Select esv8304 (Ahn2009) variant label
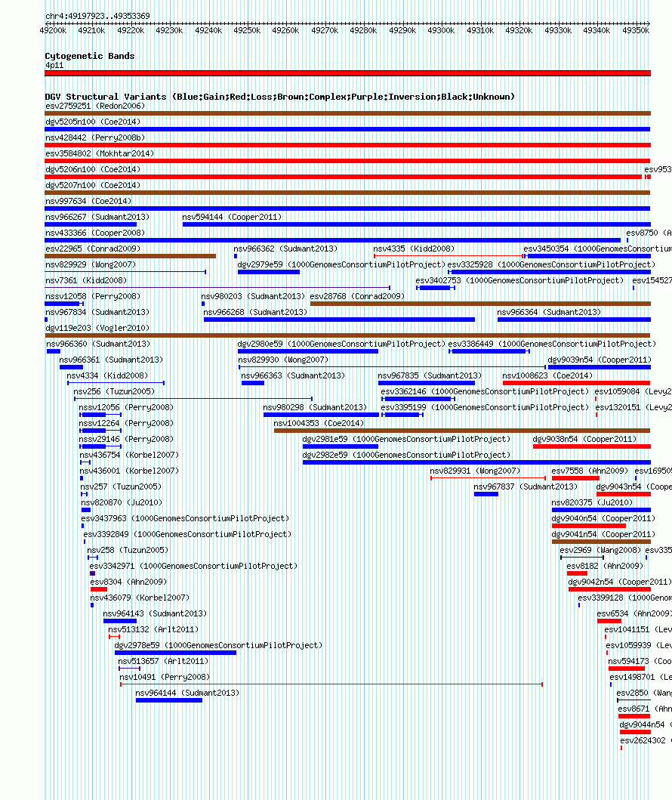The image size is (672, 800). click(x=128, y=581)
